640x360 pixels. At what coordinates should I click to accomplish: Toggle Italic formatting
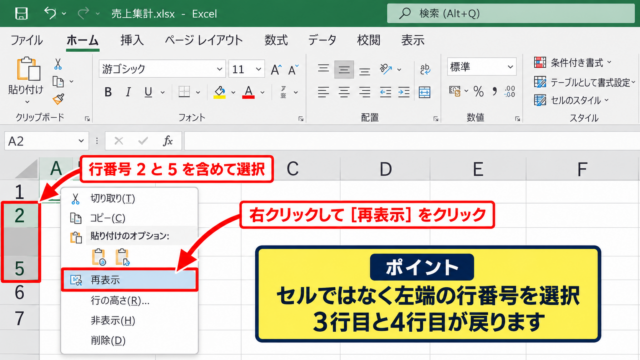tap(128, 92)
